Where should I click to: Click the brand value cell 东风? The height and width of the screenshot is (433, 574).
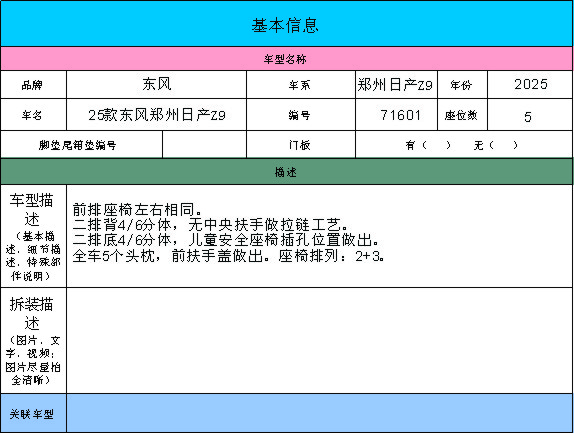[156, 85]
